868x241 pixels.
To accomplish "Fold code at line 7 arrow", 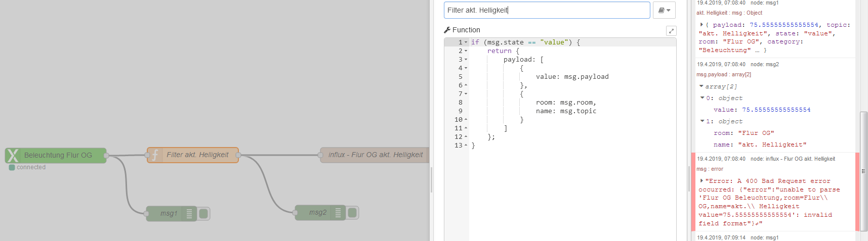I will pos(466,94).
